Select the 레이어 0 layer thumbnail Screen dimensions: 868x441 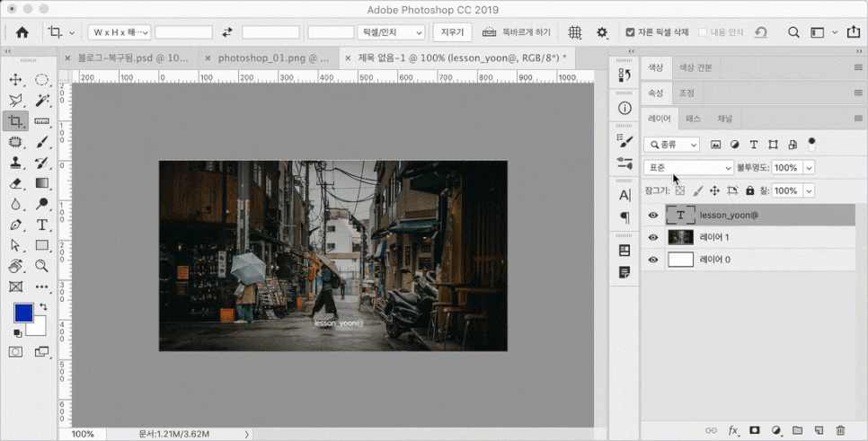coord(681,260)
